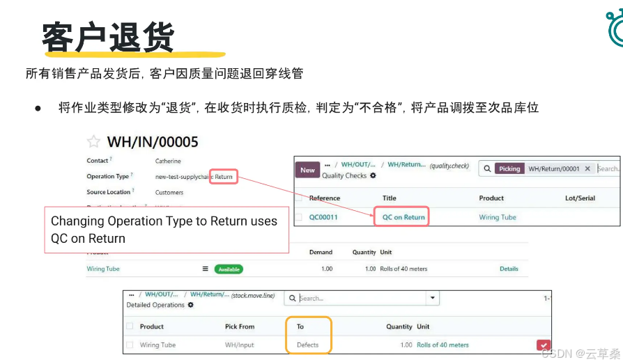
Task: Open Detailed Operations gear settings icon
Action: pos(191,305)
